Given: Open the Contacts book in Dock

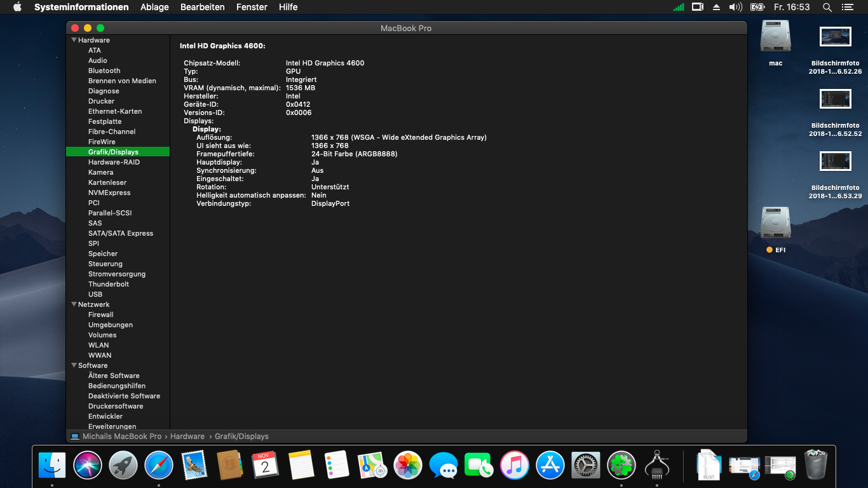Looking at the screenshot, I should (230, 465).
